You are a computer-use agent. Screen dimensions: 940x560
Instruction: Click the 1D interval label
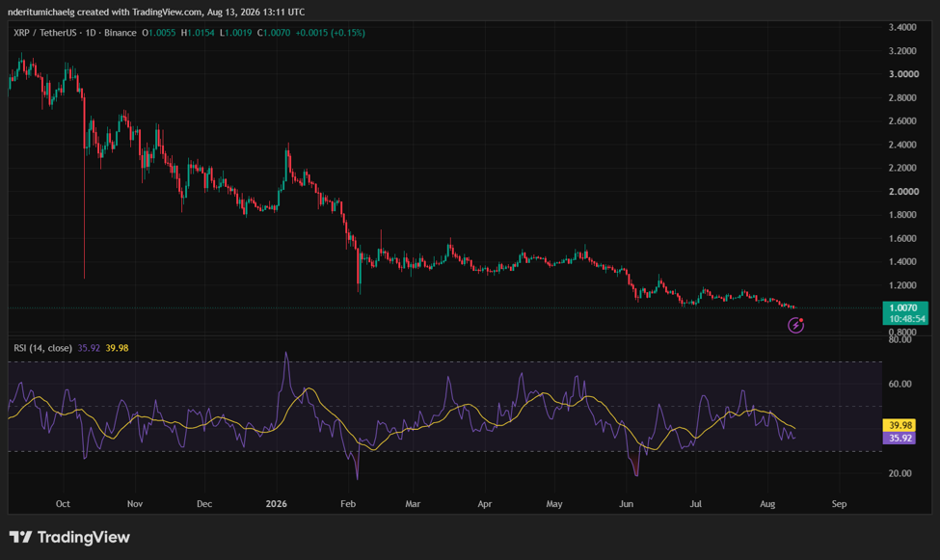pos(91,33)
